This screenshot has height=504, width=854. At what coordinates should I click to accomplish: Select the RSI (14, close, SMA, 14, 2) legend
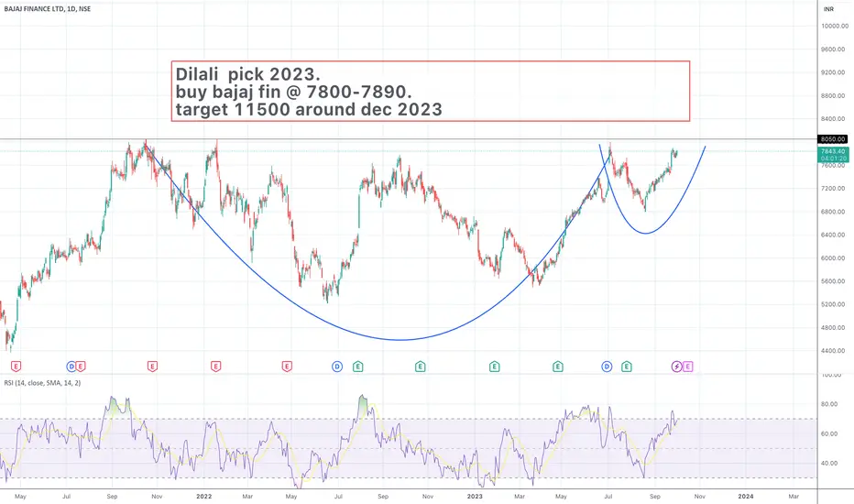(x=42, y=383)
